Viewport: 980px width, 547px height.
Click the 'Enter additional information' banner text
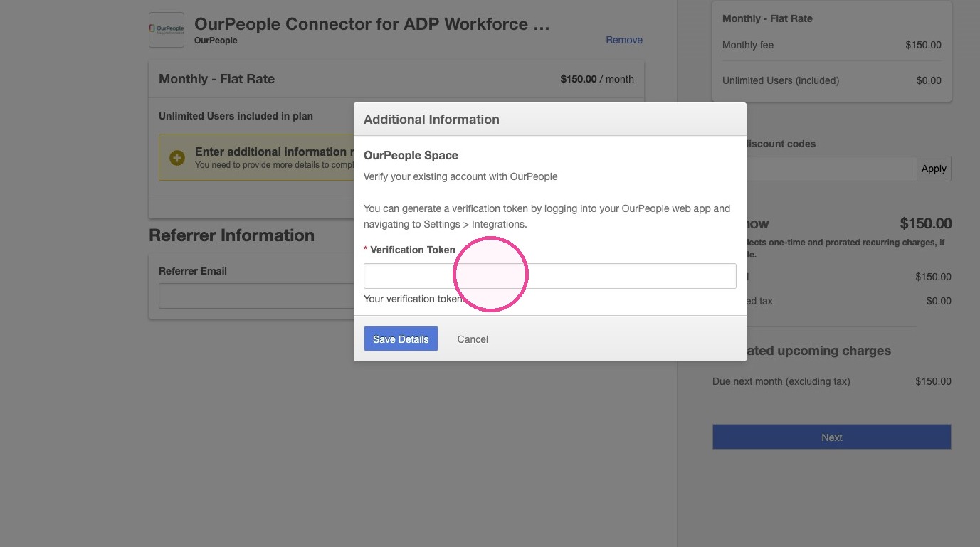point(274,152)
